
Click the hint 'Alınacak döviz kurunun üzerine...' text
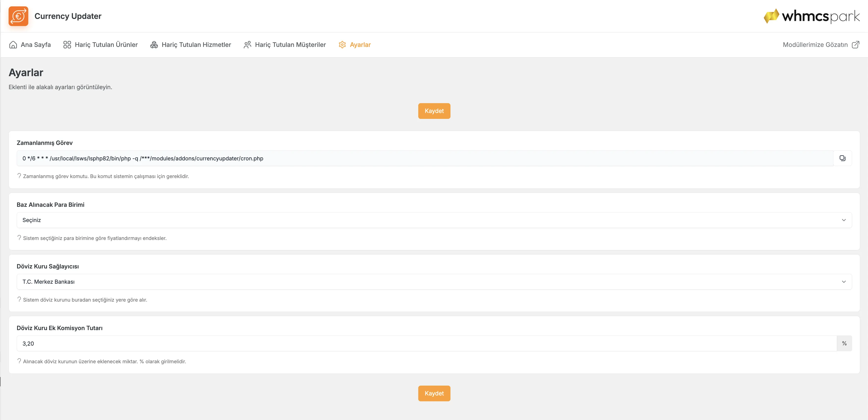[x=105, y=362]
